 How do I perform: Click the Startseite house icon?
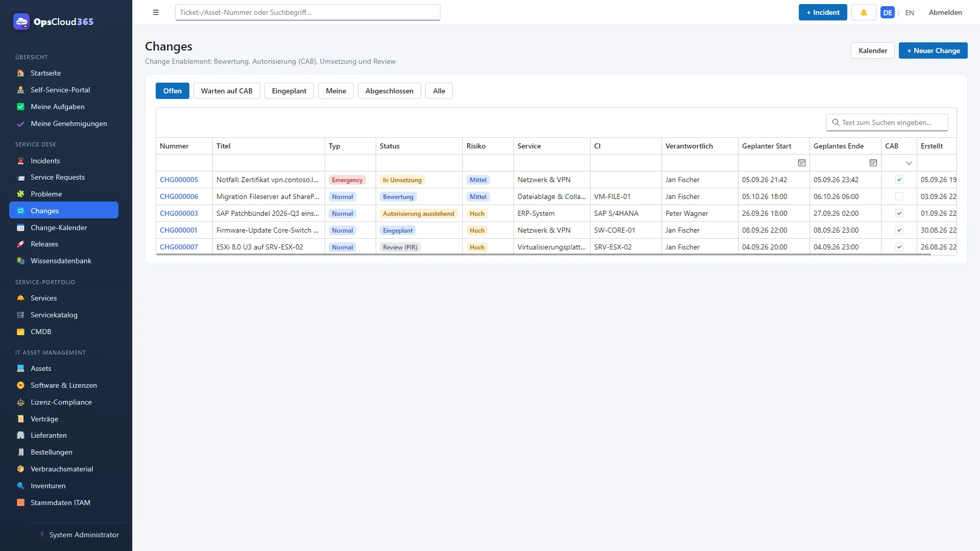coord(20,73)
